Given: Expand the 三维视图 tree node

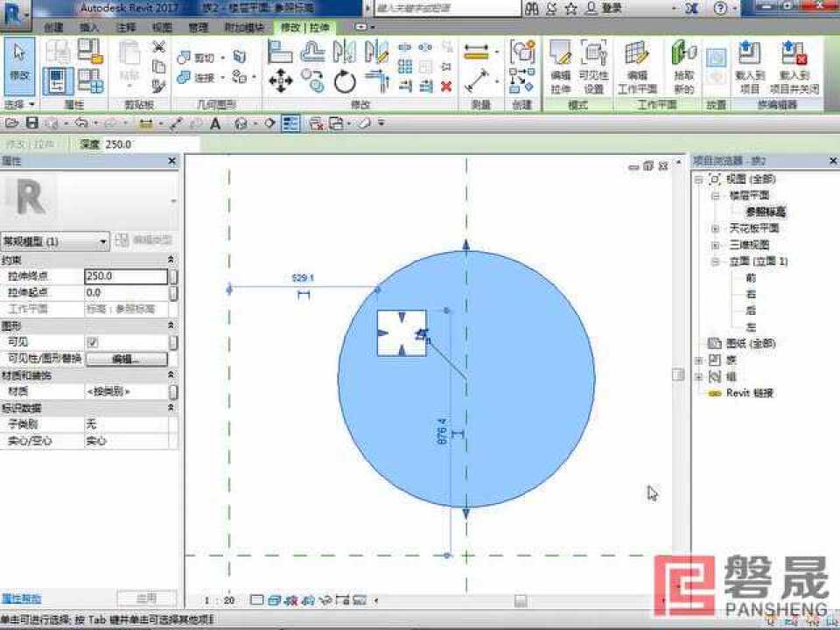Looking at the screenshot, I should [x=716, y=245].
